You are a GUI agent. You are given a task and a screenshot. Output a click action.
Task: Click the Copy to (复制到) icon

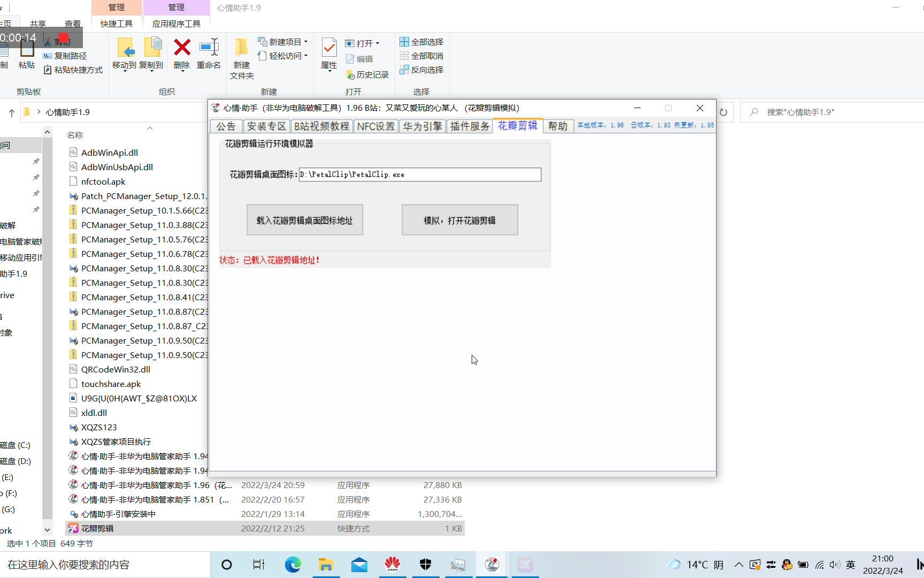pyautogui.click(x=153, y=54)
